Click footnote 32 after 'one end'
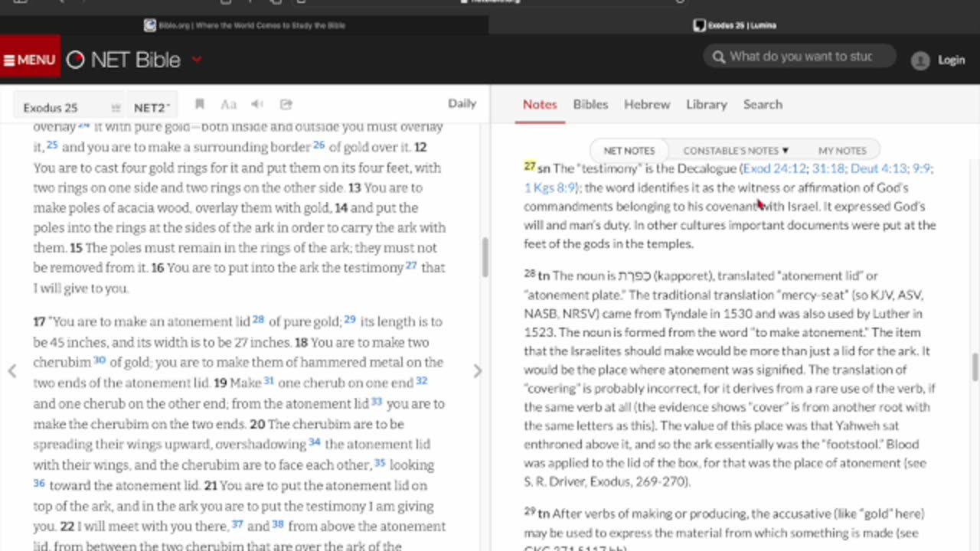 pos(422,380)
